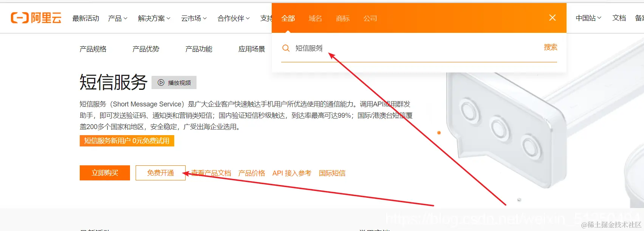This screenshot has width=644, height=231.
Task: Expand the 解决方案 dropdown menu
Action: tap(154, 18)
